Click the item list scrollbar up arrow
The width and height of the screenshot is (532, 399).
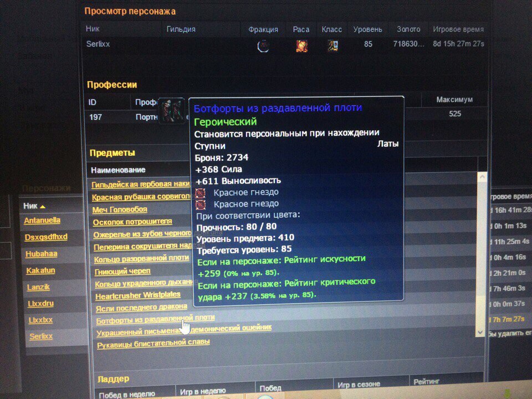click(482, 177)
